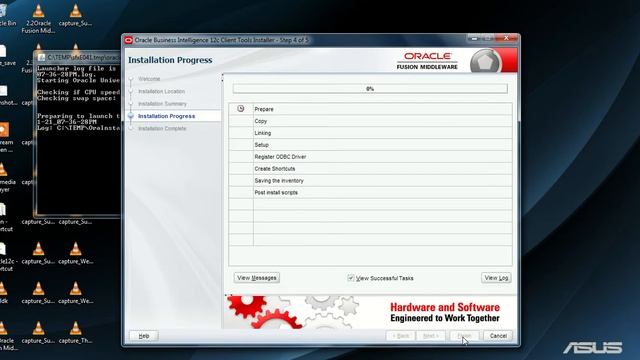Viewport: 640px width, 360px height.
Task: Select the Prepare task row
Action: (370, 109)
